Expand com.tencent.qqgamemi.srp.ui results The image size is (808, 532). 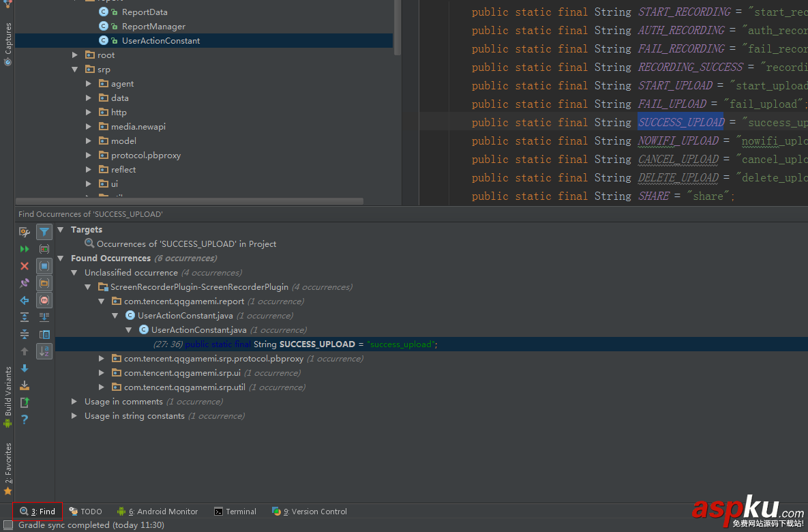(102, 372)
